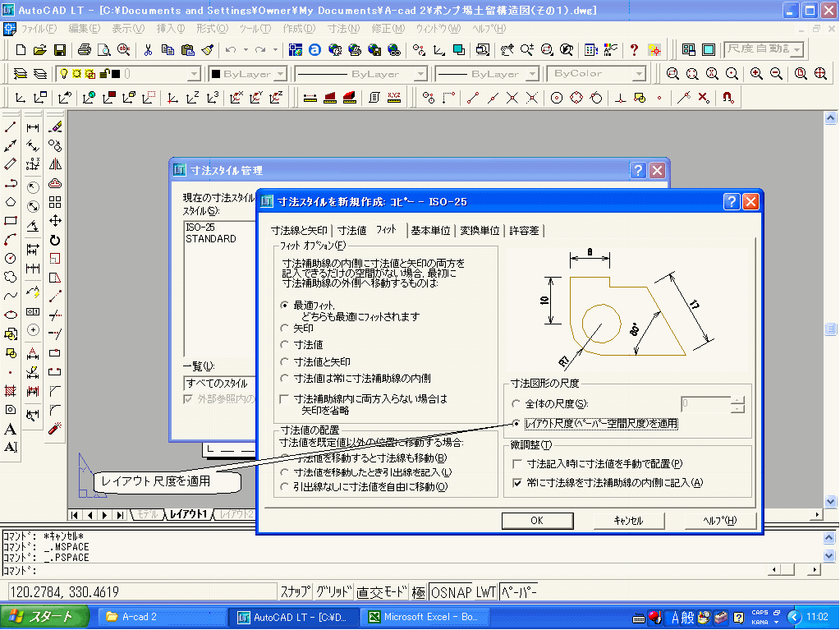Click the ヘルプ(H) button
The image size is (840, 630).
(x=719, y=520)
